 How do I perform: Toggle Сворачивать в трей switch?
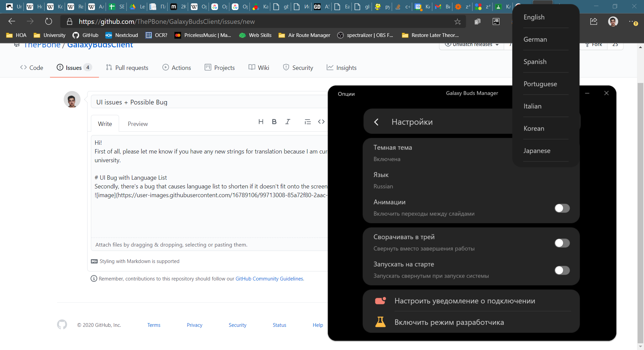(562, 243)
